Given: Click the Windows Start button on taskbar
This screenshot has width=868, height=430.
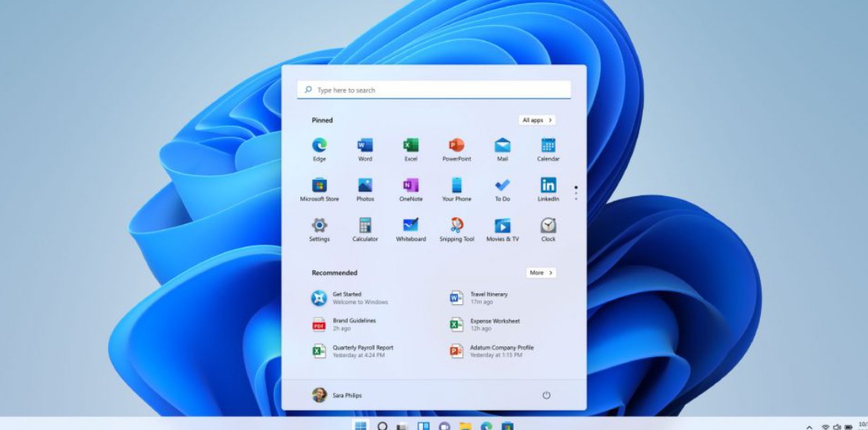Looking at the screenshot, I should click(360, 426).
